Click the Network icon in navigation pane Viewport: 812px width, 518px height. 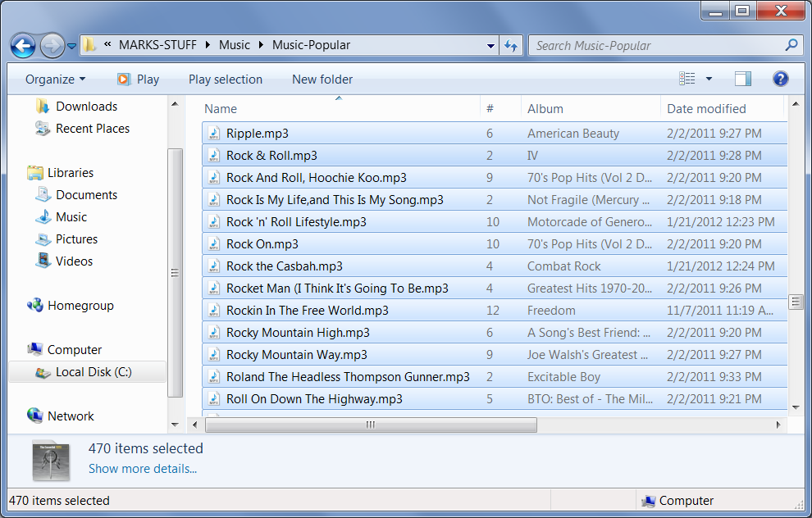[35, 416]
